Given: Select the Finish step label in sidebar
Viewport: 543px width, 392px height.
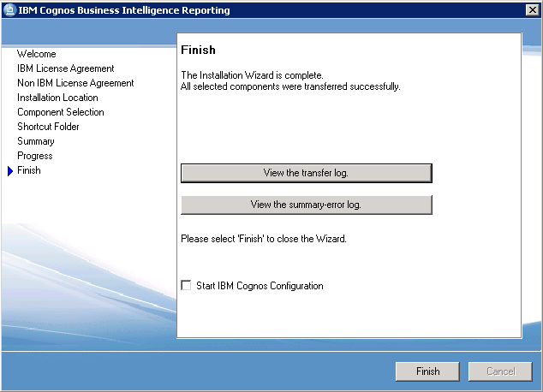Looking at the screenshot, I should pos(29,170).
